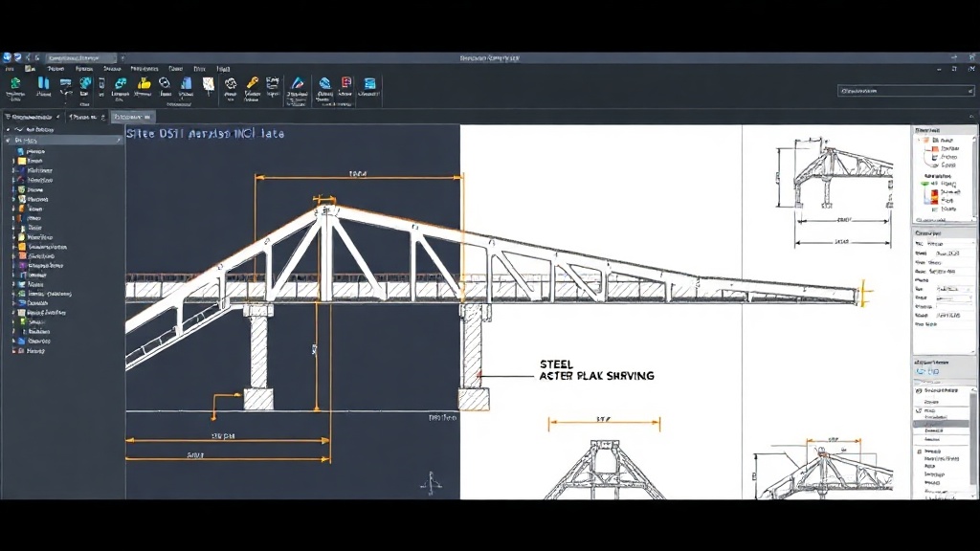
Task: Click the white sheet note icon in ribbon
Action: click(x=208, y=84)
